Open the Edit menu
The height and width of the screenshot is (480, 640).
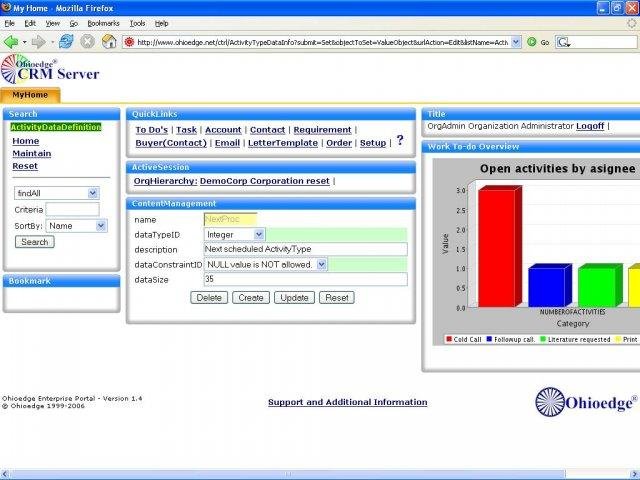[x=30, y=24]
